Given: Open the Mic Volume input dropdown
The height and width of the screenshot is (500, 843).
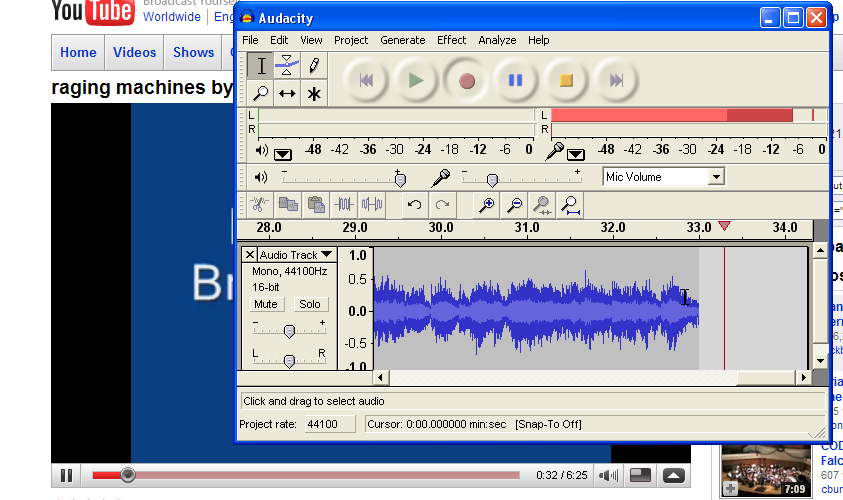Looking at the screenshot, I should [715, 177].
